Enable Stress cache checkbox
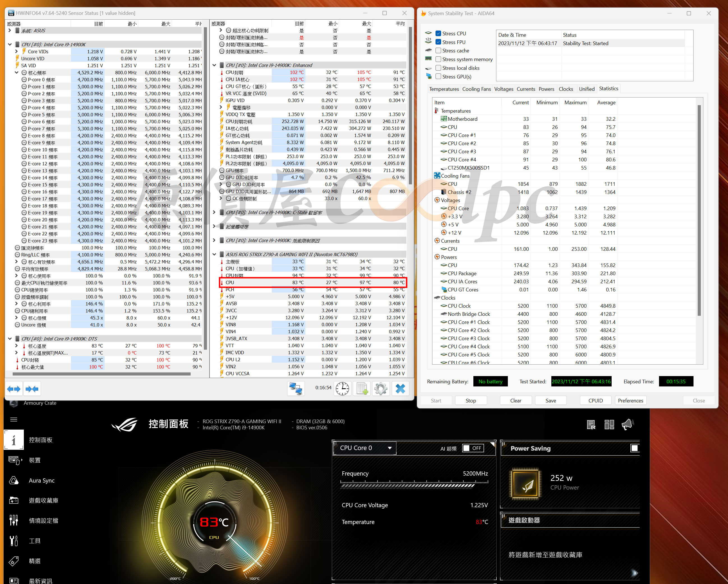 [x=438, y=51]
